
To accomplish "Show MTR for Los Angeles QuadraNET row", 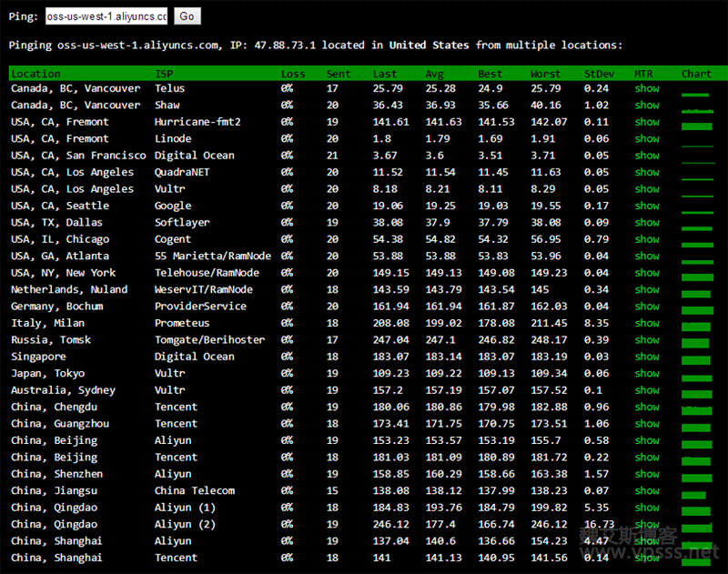I will (647, 172).
